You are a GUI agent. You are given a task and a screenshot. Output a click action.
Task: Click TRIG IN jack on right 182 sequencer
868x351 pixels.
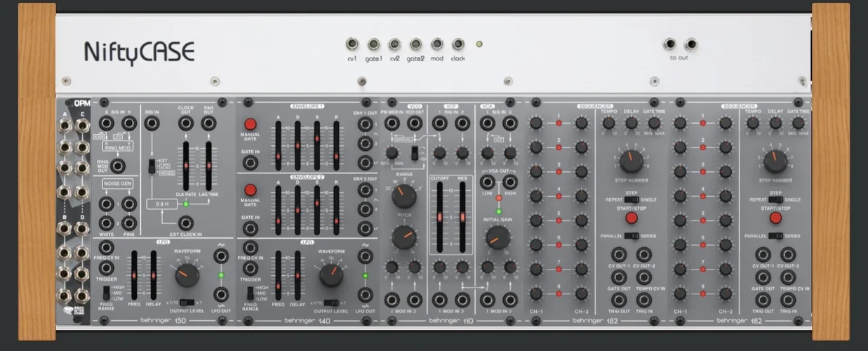(x=787, y=300)
